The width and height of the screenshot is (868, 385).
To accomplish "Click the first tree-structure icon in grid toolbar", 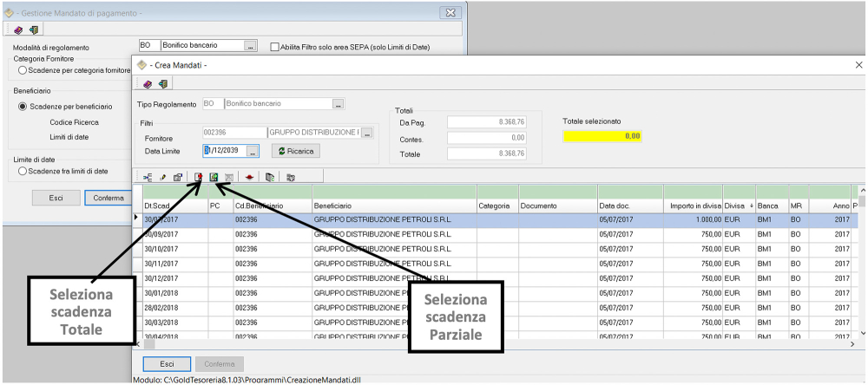I will pos(148,177).
